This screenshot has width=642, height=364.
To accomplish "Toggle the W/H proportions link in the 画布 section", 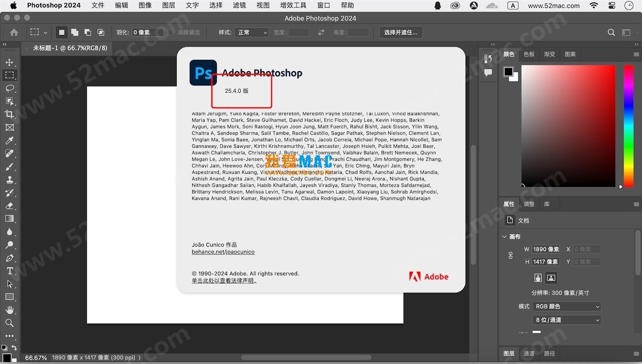I will pos(510,255).
